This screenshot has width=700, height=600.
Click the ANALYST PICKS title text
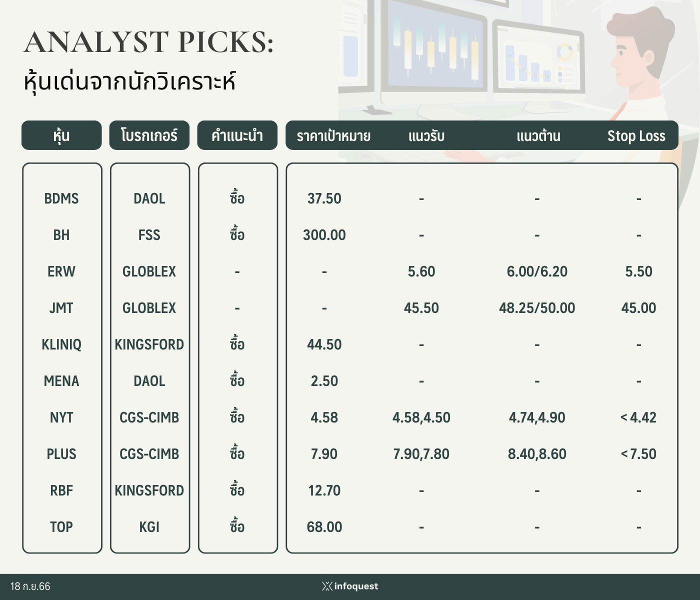coord(148,42)
